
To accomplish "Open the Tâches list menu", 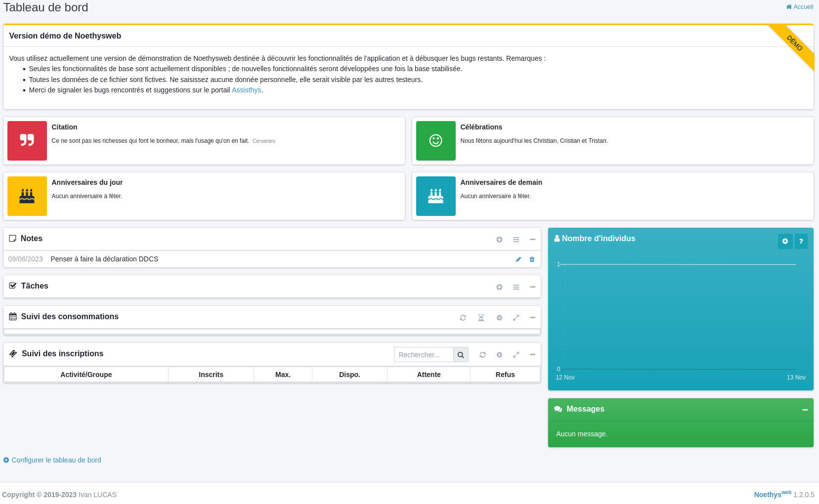I will tap(516, 287).
